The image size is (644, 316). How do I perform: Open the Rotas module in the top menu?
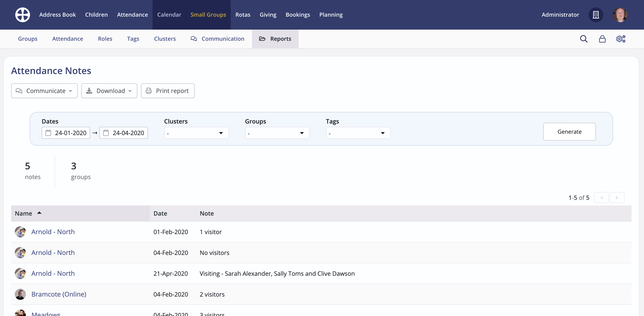tap(243, 15)
